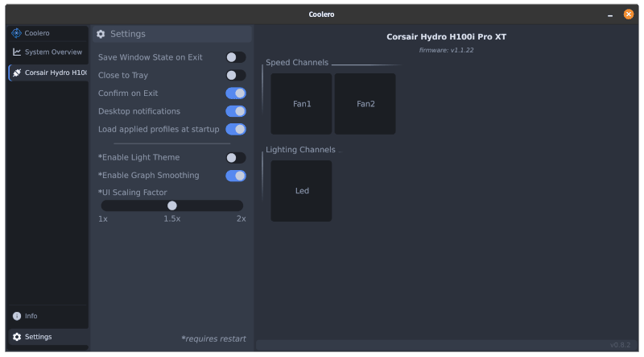Enable the Close to Tray switch
644x357 pixels.
point(235,75)
